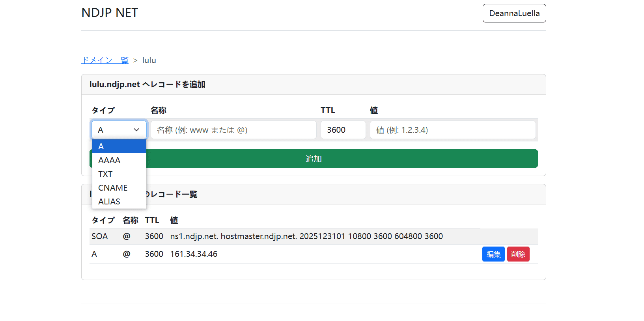Click the 161.34.34.46 record value
The height and width of the screenshot is (321, 644).
click(x=194, y=254)
